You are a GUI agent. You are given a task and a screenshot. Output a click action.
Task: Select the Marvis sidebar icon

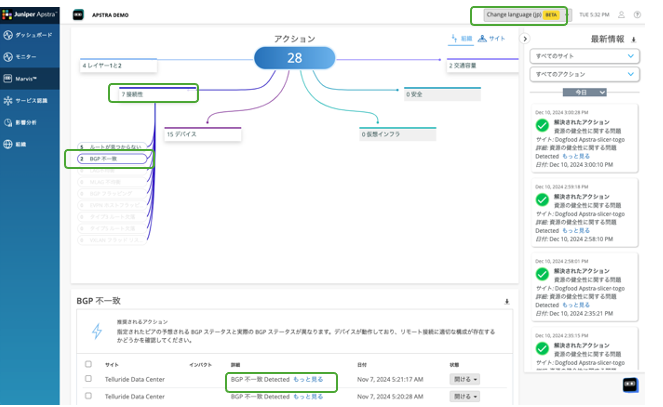[x=9, y=78]
